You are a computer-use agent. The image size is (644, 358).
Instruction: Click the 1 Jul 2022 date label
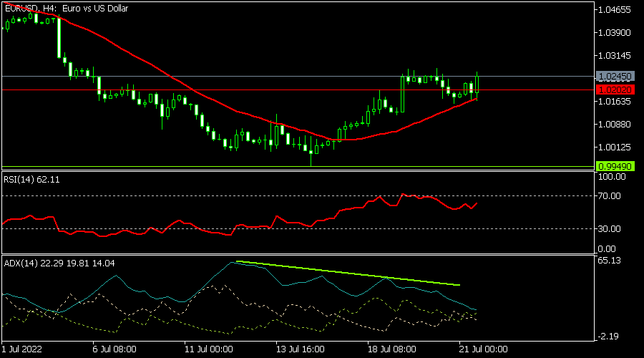pos(21,349)
